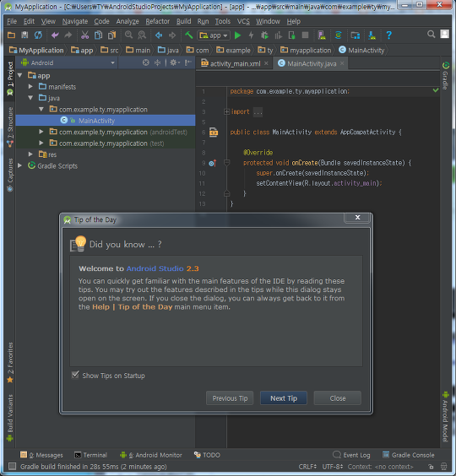Collapse the app module tree node
The width and height of the screenshot is (456, 476).
click(20, 75)
